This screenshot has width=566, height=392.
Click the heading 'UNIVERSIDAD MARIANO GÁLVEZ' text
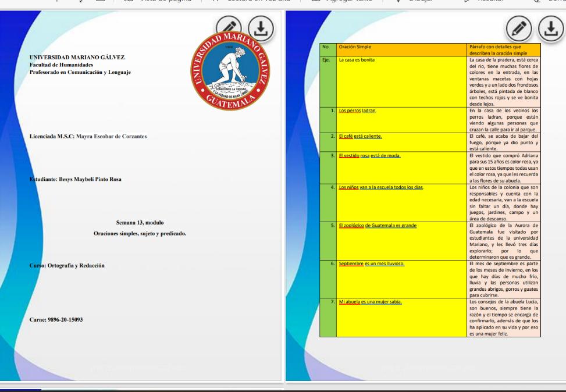pyautogui.click(x=77, y=57)
